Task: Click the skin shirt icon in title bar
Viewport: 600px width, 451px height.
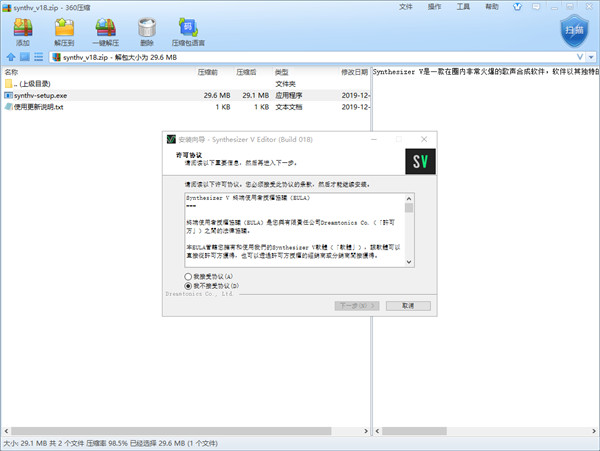Action: [x=517, y=7]
